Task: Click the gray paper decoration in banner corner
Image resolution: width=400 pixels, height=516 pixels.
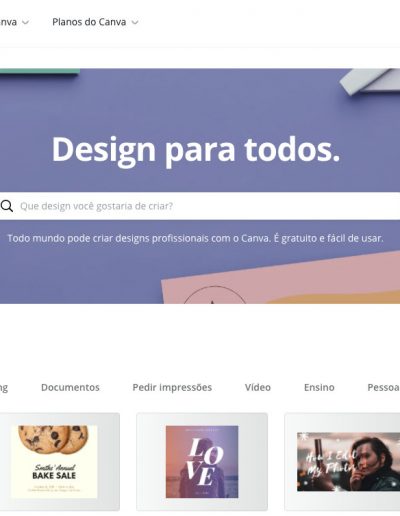Action: click(x=369, y=81)
